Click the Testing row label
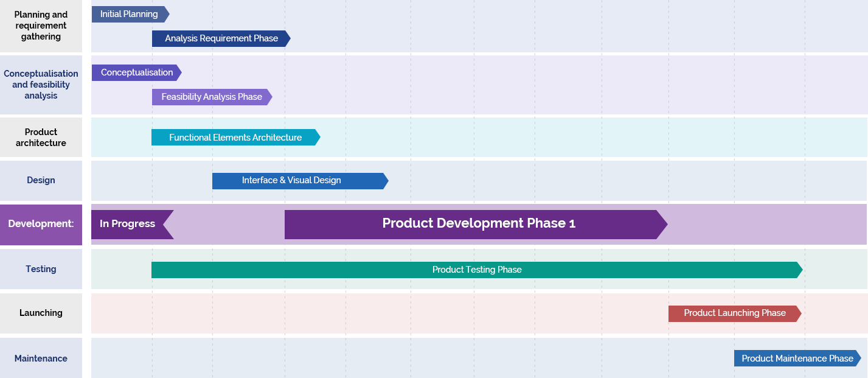The height and width of the screenshot is (378, 868). (x=41, y=270)
